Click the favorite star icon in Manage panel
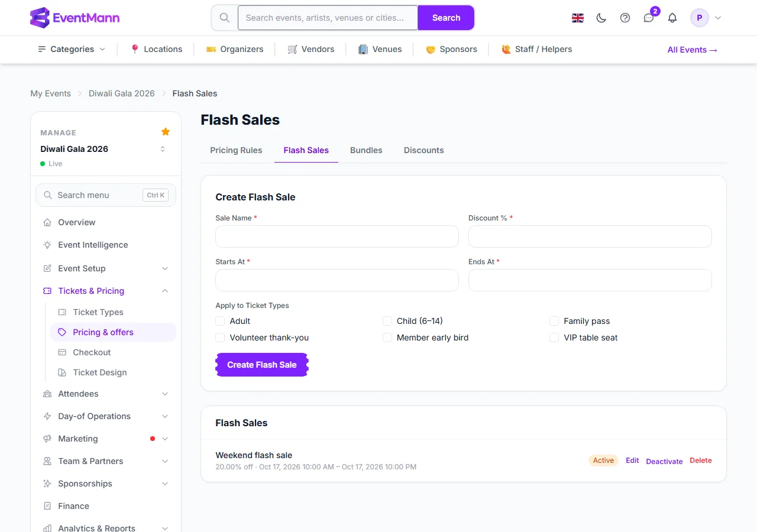Screen dimensions: 757x532 166,131
